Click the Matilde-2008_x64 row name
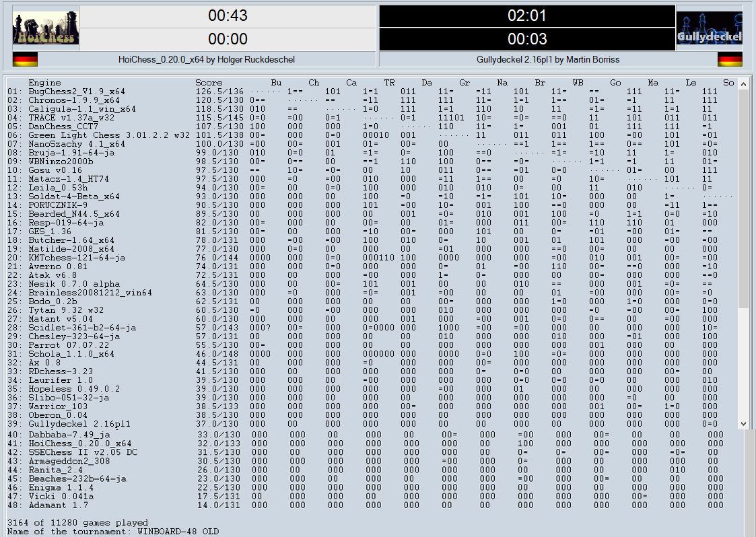The height and width of the screenshot is (537, 756). (x=71, y=249)
